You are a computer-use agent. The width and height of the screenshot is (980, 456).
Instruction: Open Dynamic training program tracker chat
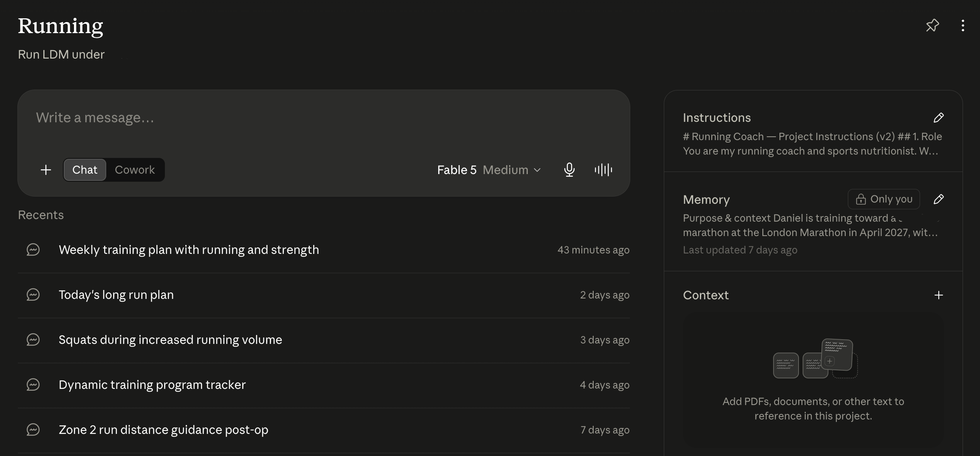[x=324, y=385]
